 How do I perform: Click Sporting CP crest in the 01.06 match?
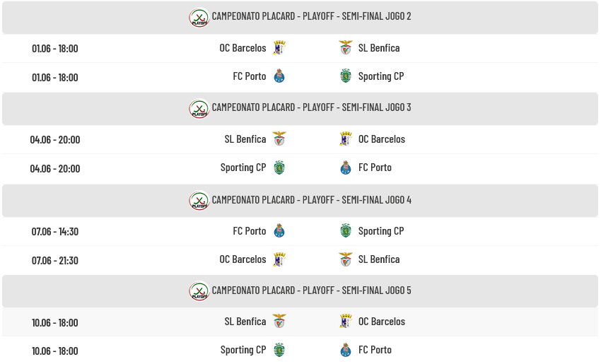(x=346, y=76)
